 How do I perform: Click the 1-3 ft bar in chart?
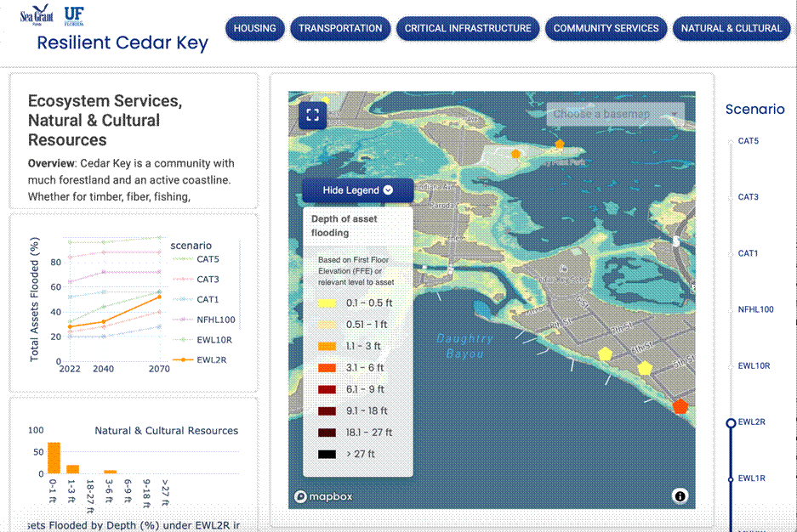pyautogui.click(x=72, y=469)
